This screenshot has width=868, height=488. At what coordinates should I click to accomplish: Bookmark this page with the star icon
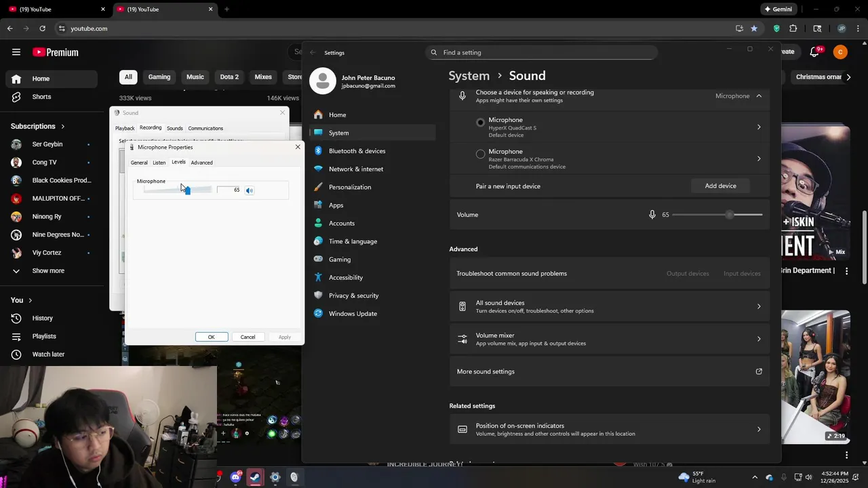[754, 28]
